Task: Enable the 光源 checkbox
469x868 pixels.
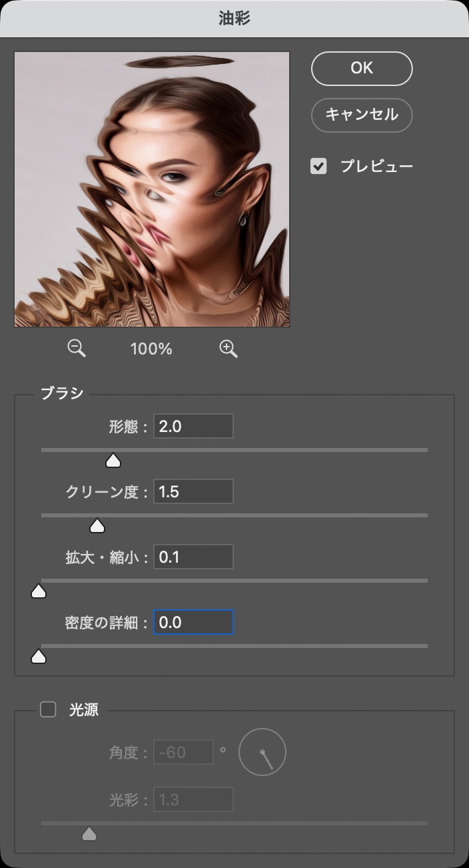Action: [x=49, y=709]
